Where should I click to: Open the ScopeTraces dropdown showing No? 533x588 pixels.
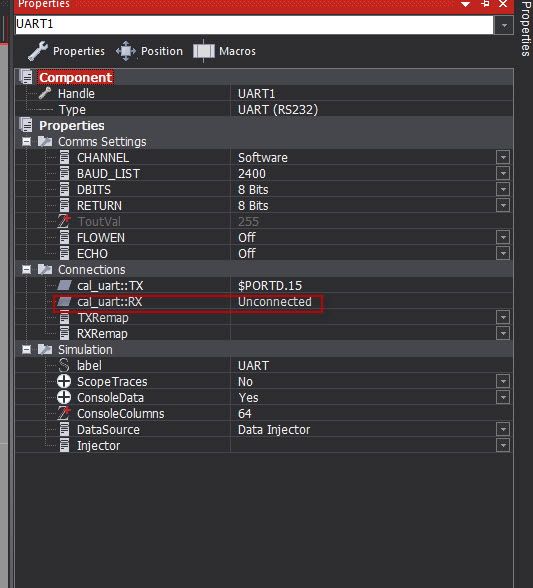503,381
